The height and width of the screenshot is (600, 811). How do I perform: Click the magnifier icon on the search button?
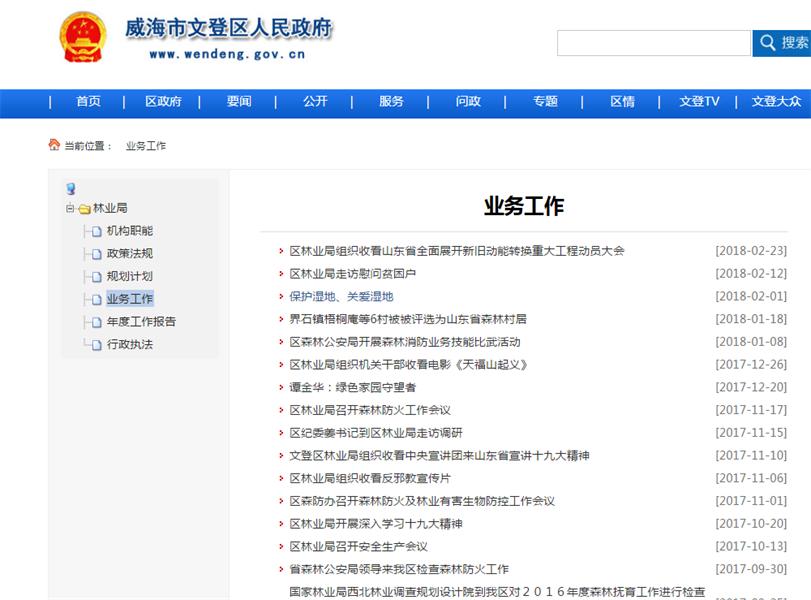click(x=768, y=44)
